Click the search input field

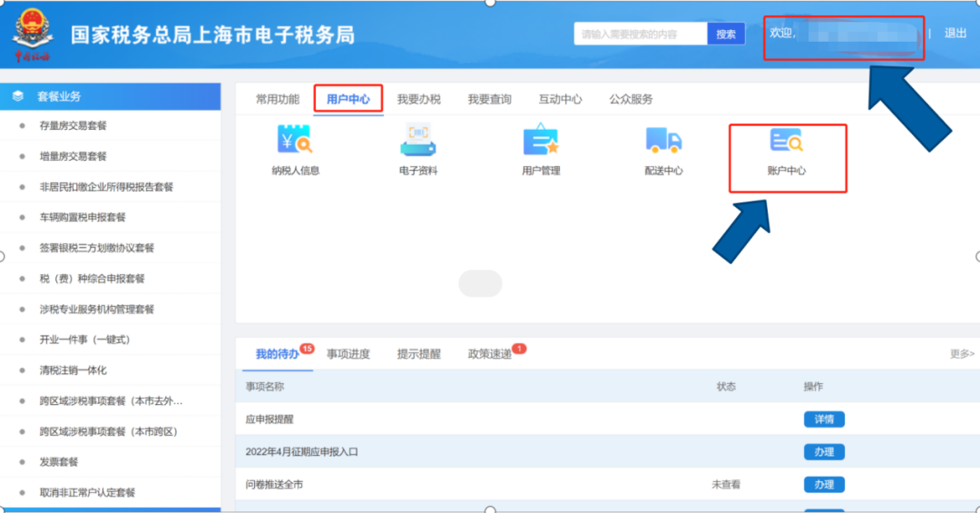[641, 35]
